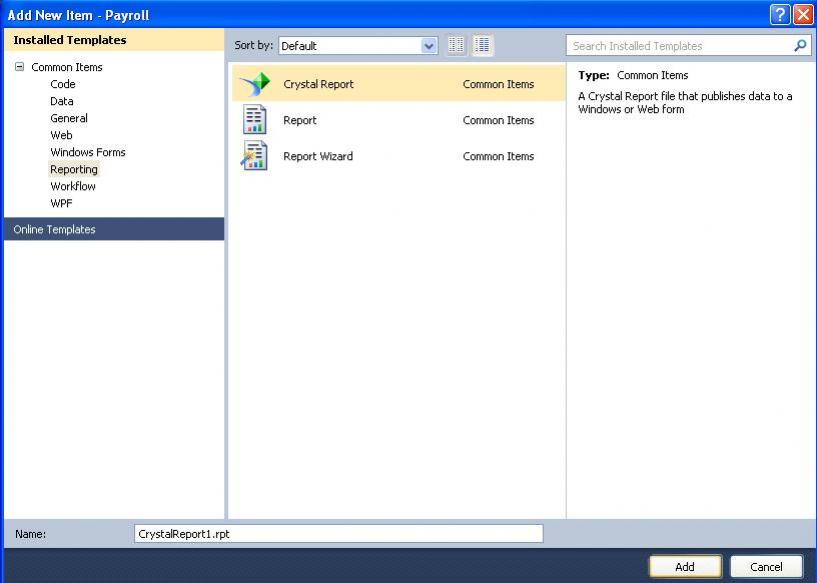Click the Common Items tree label
The height and width of the screenshot is (583, 817).
tap(67, 67)
